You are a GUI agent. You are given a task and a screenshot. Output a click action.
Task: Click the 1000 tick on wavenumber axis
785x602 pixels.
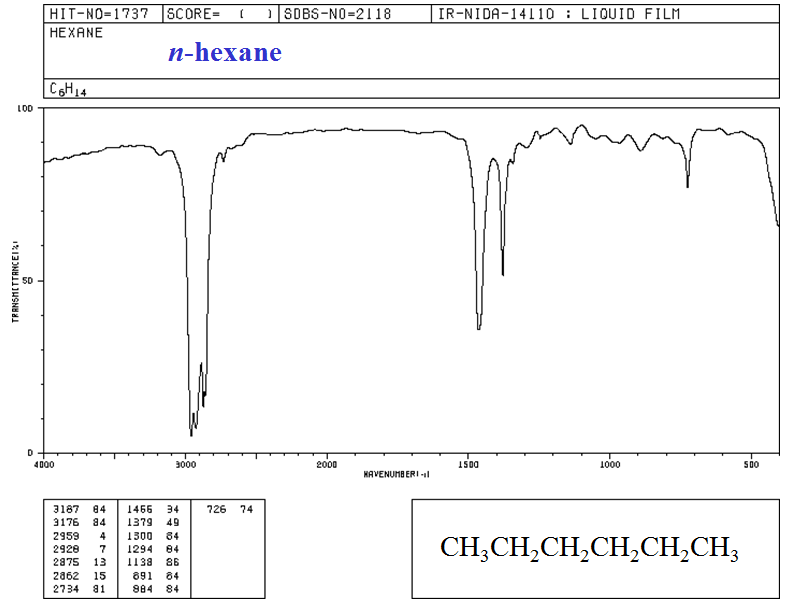pyautogui.click(x=610, y=465)
